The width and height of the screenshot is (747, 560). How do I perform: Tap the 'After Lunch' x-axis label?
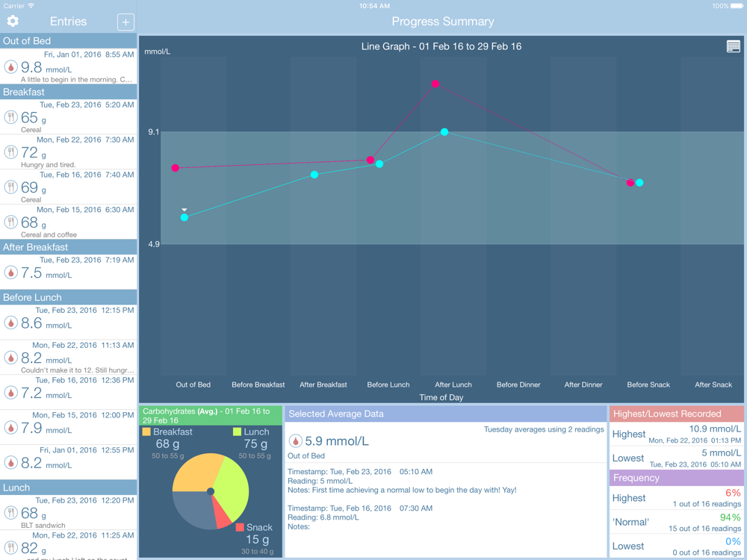click(x=453, y=385)
